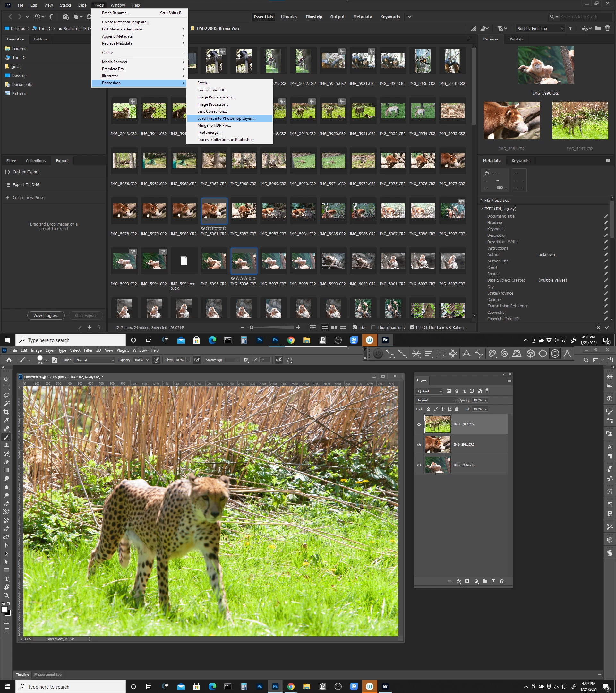Enable the Thumbnails only checkbox
The height and width of the screenshot is (693, 616).
click(373, 328)
